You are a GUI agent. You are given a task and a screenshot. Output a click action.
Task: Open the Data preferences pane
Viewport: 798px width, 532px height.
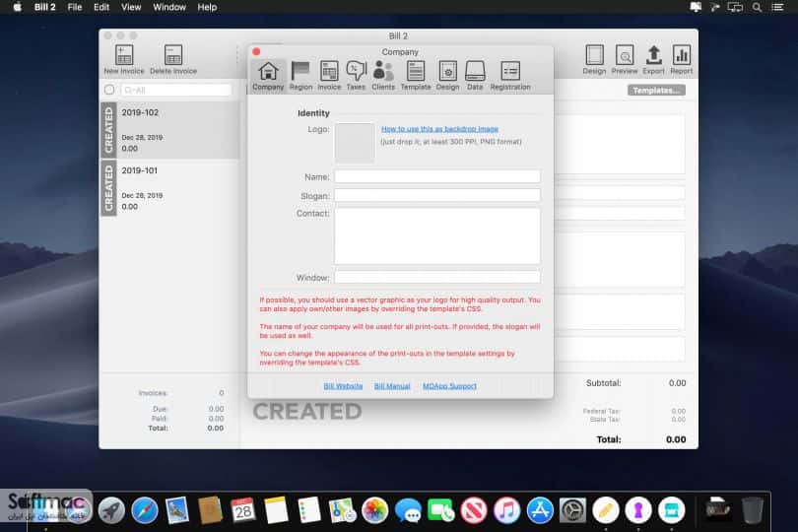[x=475, y=75]
